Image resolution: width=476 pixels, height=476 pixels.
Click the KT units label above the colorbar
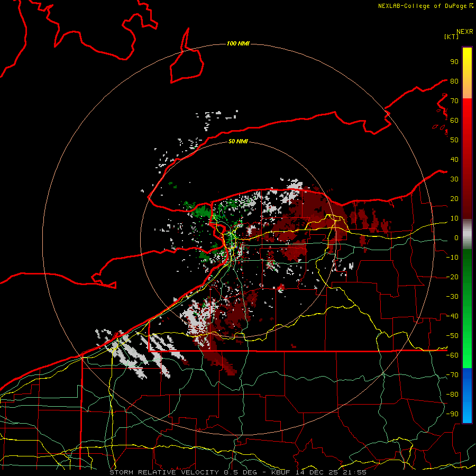point(451,36)
